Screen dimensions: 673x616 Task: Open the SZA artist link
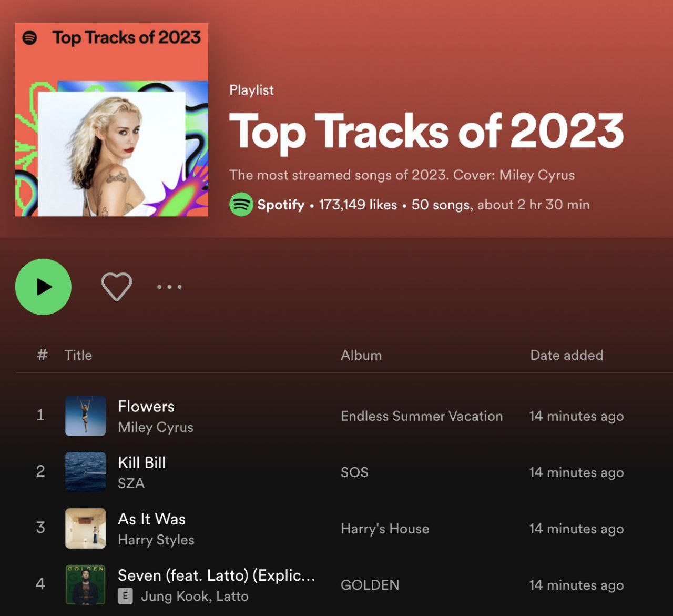click(x=131, y=483)
